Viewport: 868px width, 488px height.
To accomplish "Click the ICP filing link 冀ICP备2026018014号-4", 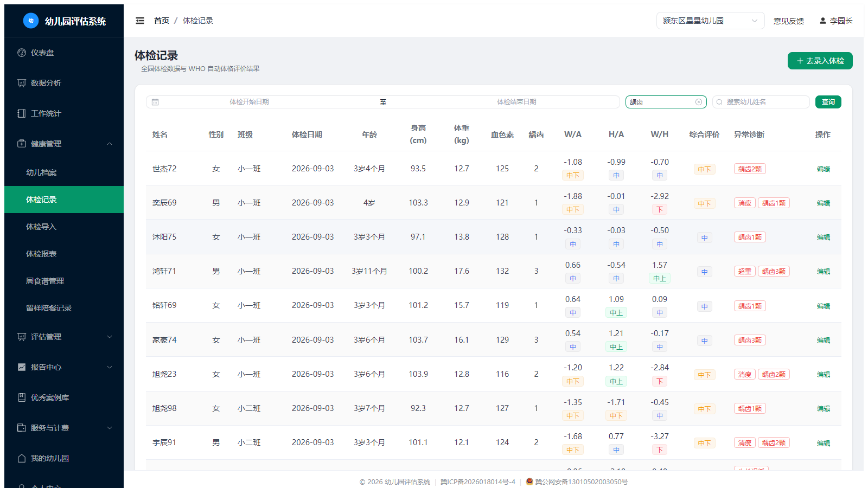I will (478, 481).
